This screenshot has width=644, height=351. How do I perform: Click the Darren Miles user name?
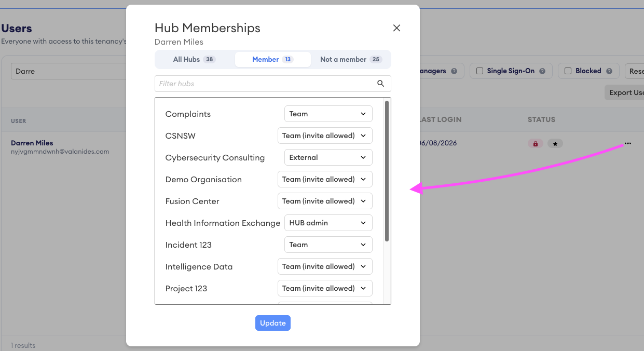coord(32,143)
